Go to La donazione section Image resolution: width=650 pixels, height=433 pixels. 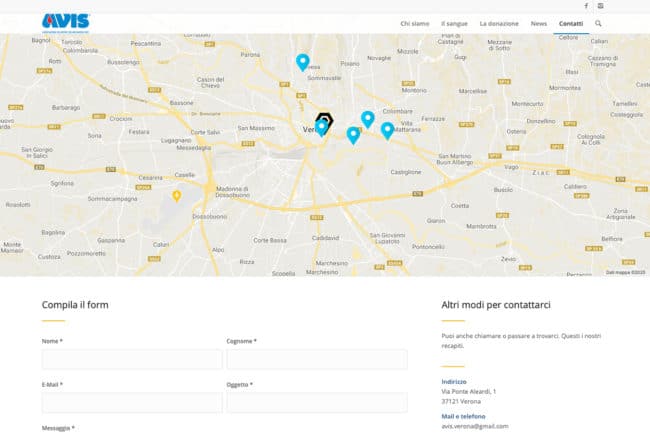[x=499, y=22]
